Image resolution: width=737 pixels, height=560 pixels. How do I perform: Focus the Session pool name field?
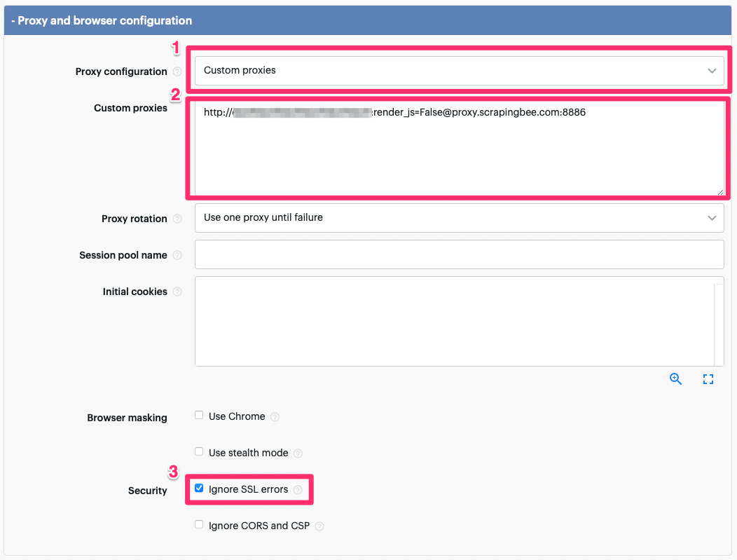tap(459, 254)
